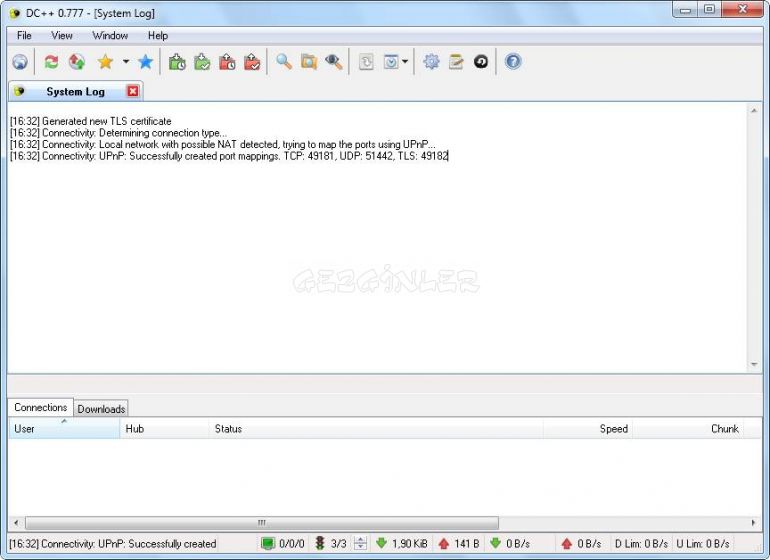770x560 pixels.
Task: Click the 'Determining connection type...' log line
Action: coord(118,133)
